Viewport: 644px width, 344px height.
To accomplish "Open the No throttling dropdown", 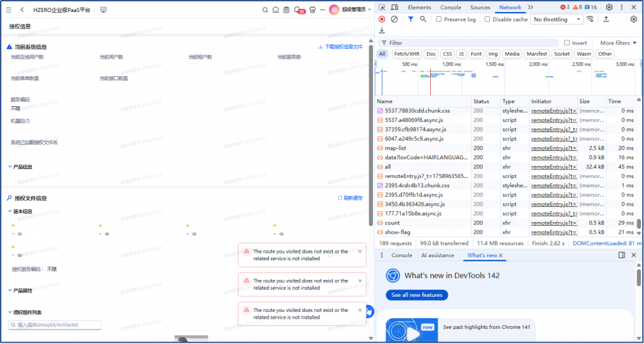I will click(x=557, y=19).
